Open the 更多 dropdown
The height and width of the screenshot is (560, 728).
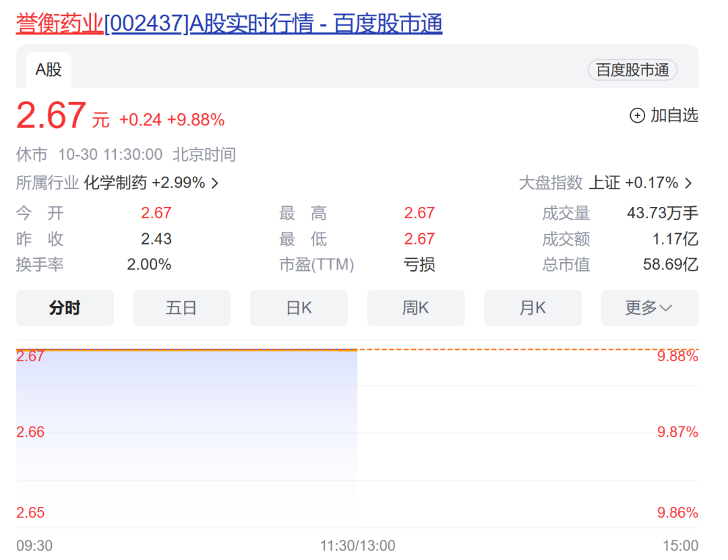(x=650, y=308)
